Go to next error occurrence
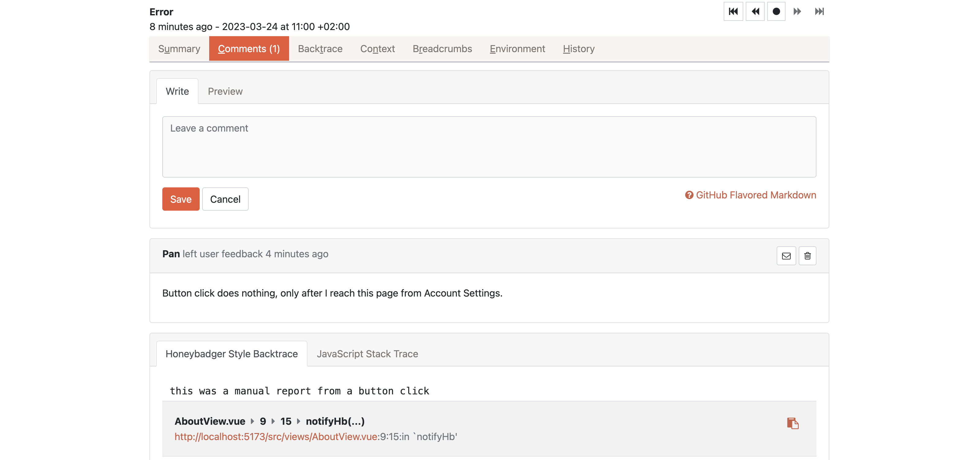The image size is (980, 460). (797, 11)
